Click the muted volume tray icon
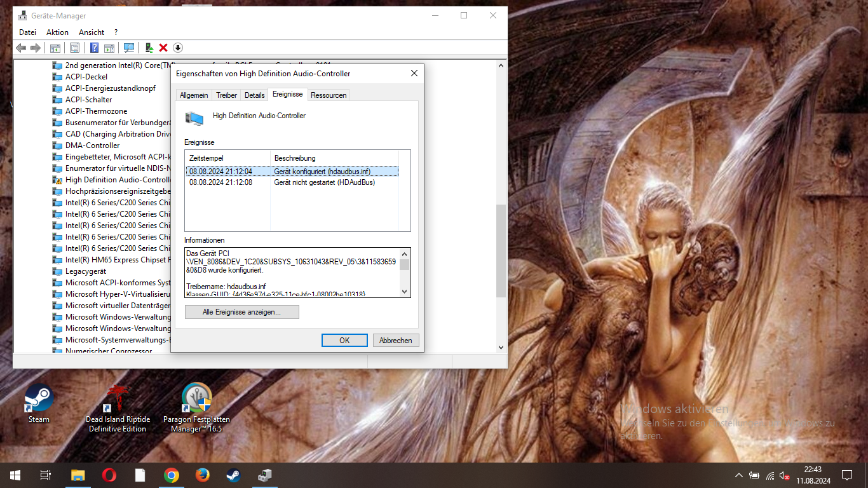Viewport: 868px width, 488px height. point(785,475)
